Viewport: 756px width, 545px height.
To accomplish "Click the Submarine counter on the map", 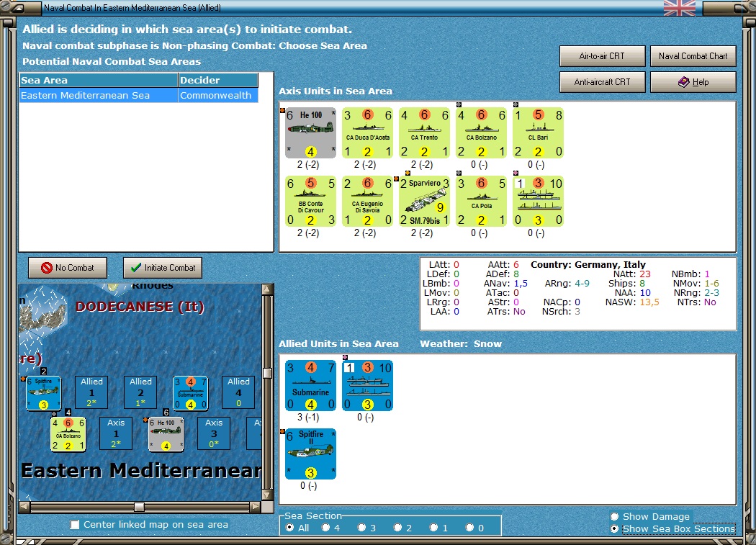I will click(191, 393).
